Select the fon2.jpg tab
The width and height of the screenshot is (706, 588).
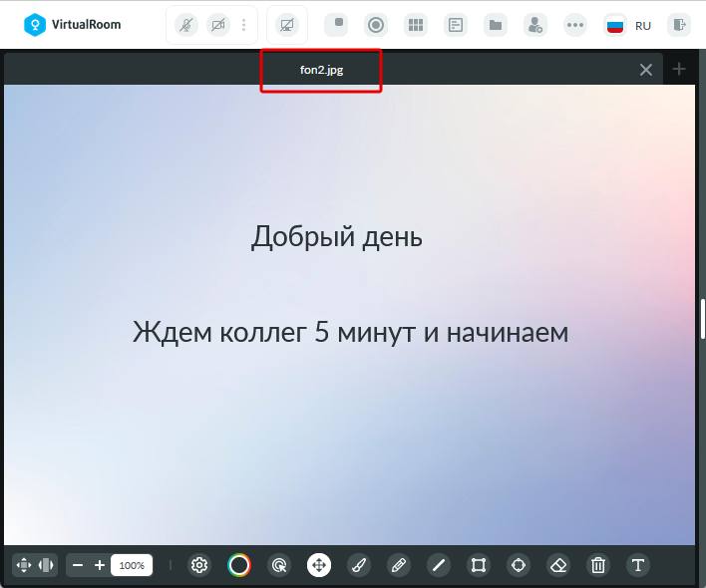click(x=321, y=70)
